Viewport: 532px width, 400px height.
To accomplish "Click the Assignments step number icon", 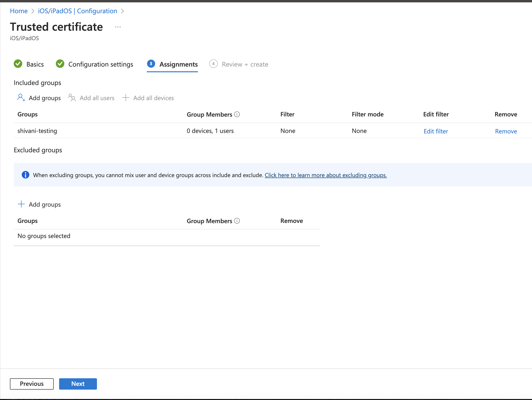I will tap(151, 64).
